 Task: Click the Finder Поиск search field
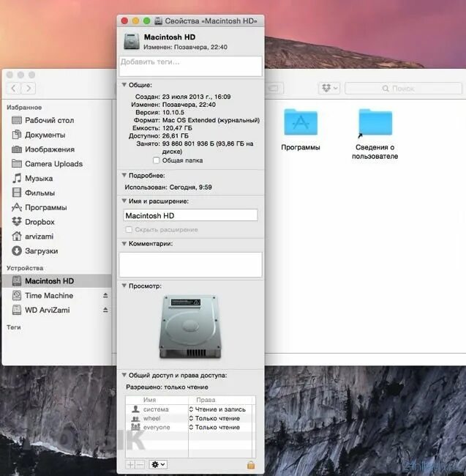[403, 89]
